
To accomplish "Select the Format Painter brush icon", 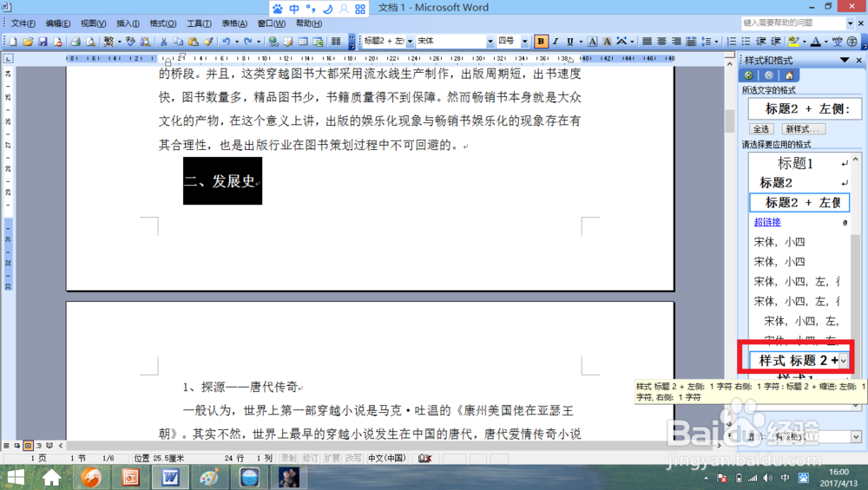I will pyautogui.click(x=208, y=42).
